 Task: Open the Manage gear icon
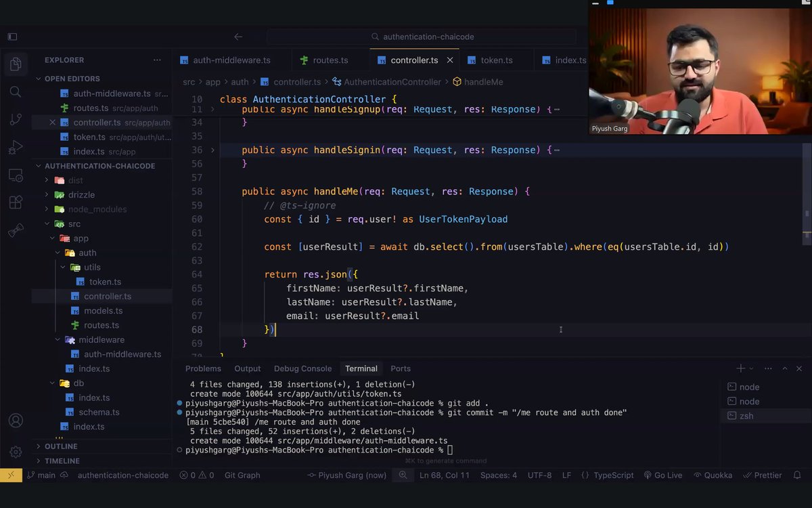point(16,452)
